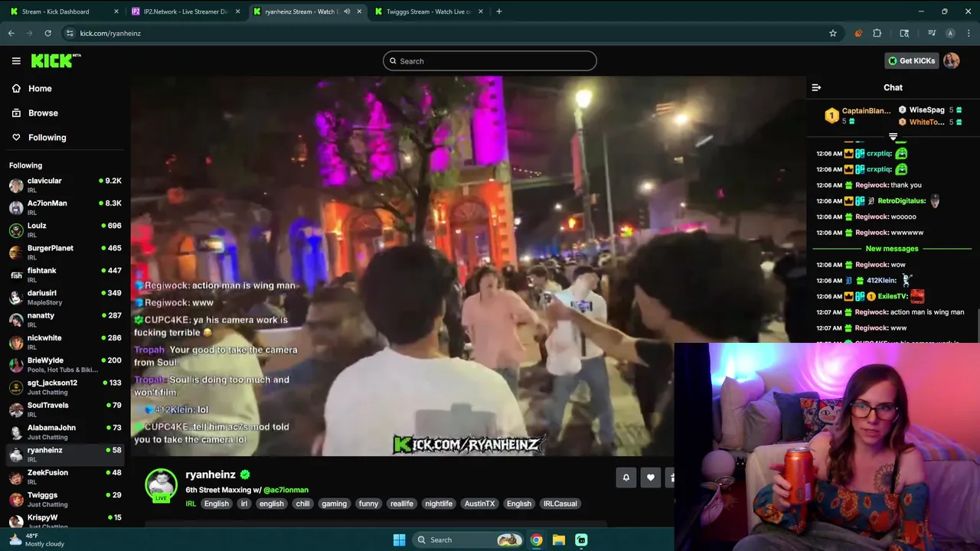The image size is (980, 551).
Task: Click RetroDigitalus username in chat
Action: point(901,201)
